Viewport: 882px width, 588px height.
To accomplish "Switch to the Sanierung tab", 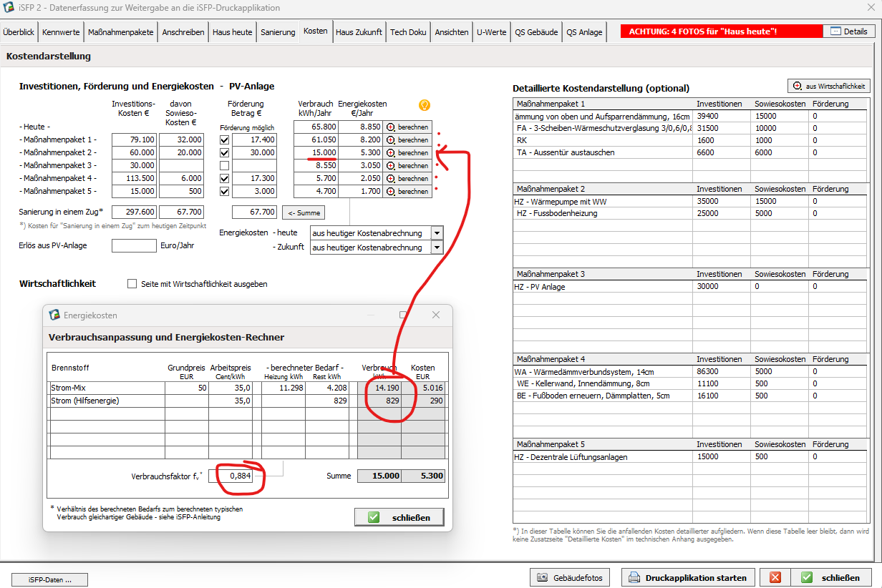I will [278, 32].
